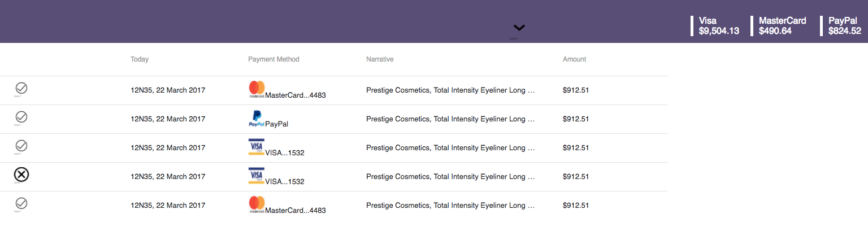868x231 pixels.
Task: Click $912.51 amount in PayPal row
Action: (x=576, y=119)
